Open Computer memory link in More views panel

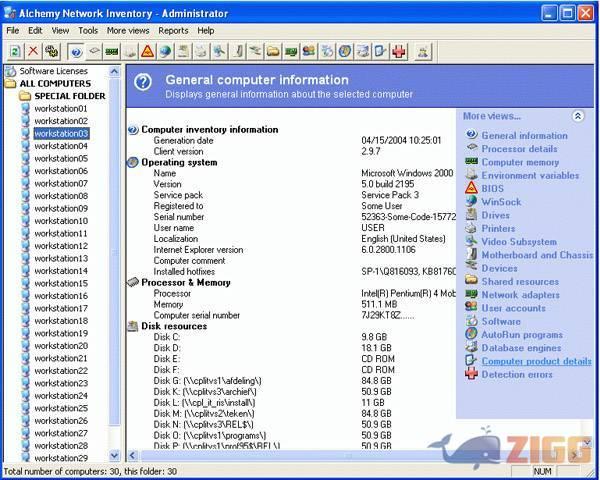point(520,162)
